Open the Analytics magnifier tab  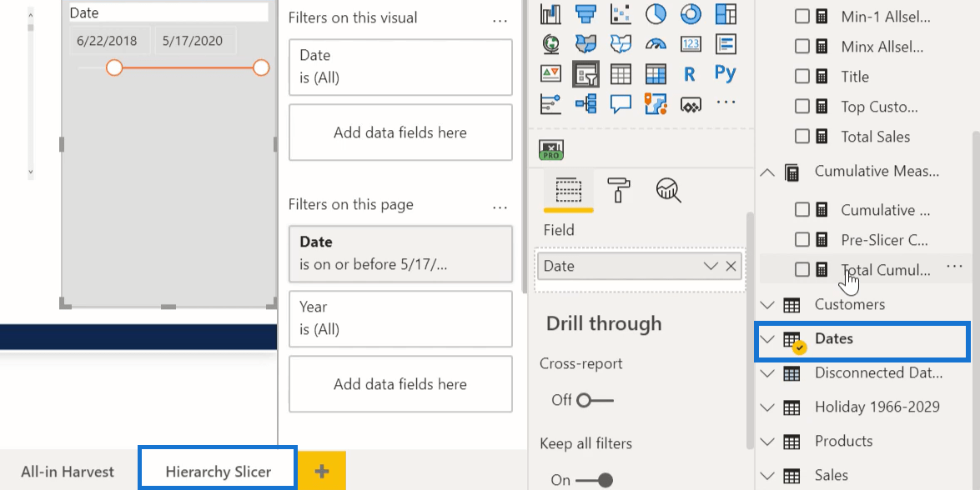click(x=668, y=190)
